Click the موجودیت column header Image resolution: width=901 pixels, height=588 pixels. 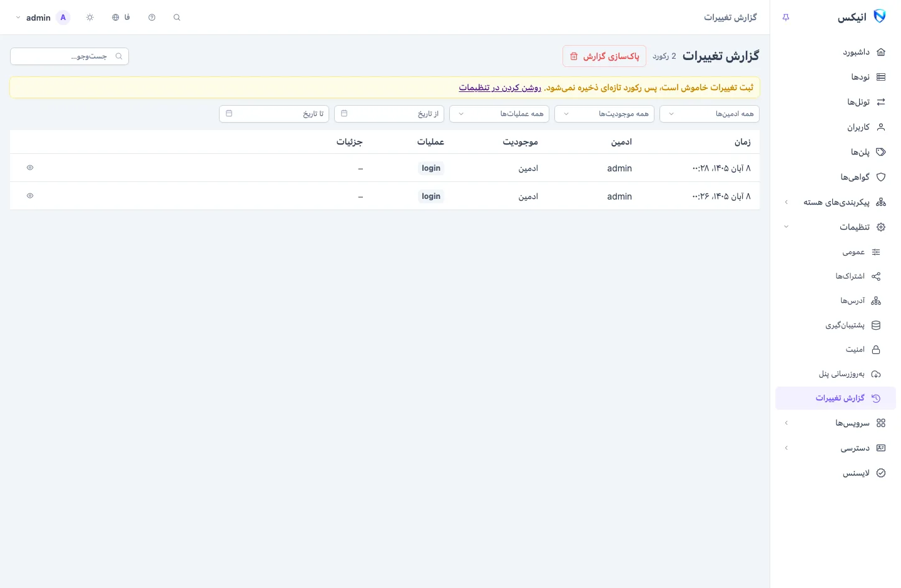pyautogui.click(x=521, y=142)
